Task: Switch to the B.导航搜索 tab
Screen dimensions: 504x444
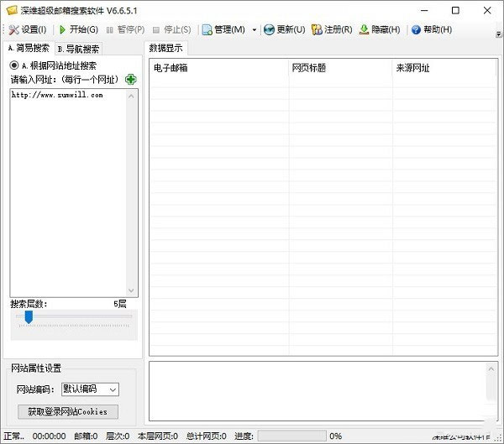Action: tap(78, 49)
